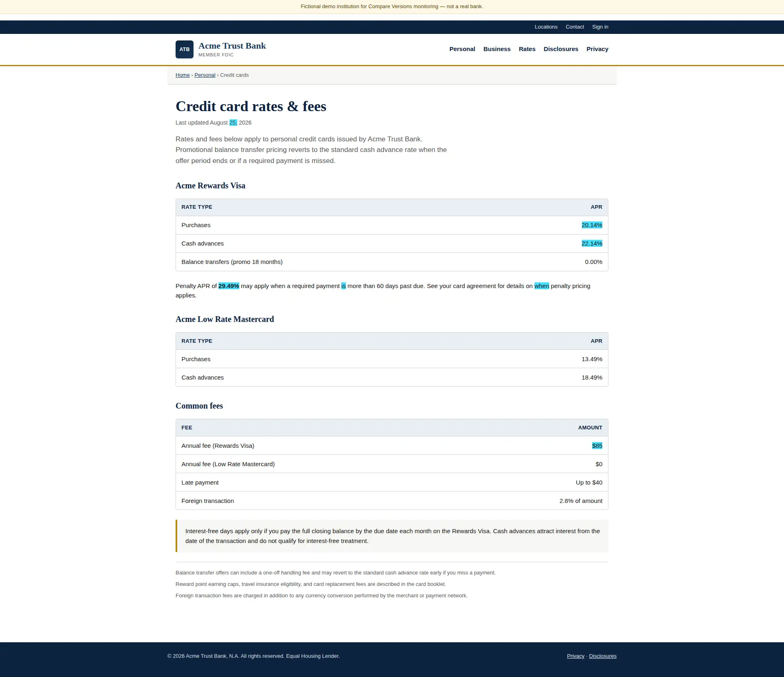
Task: Click the AMOUNT column header
Action: (590, 428)
